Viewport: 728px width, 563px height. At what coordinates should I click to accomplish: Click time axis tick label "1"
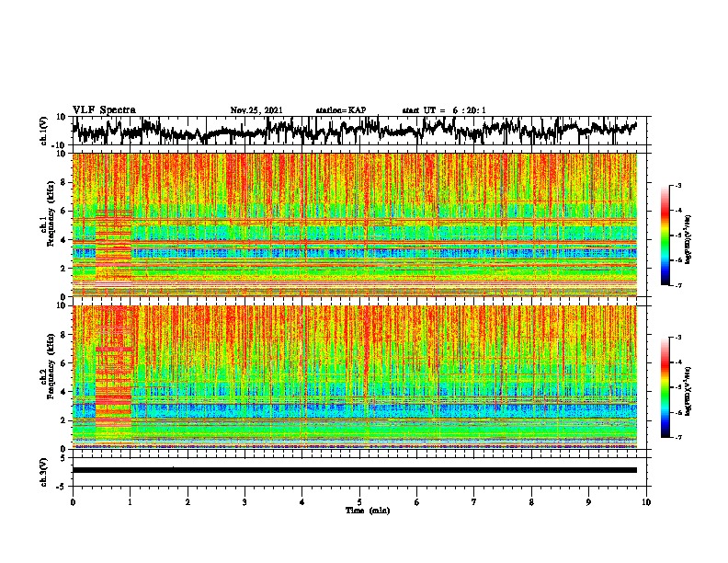[130, 502]
